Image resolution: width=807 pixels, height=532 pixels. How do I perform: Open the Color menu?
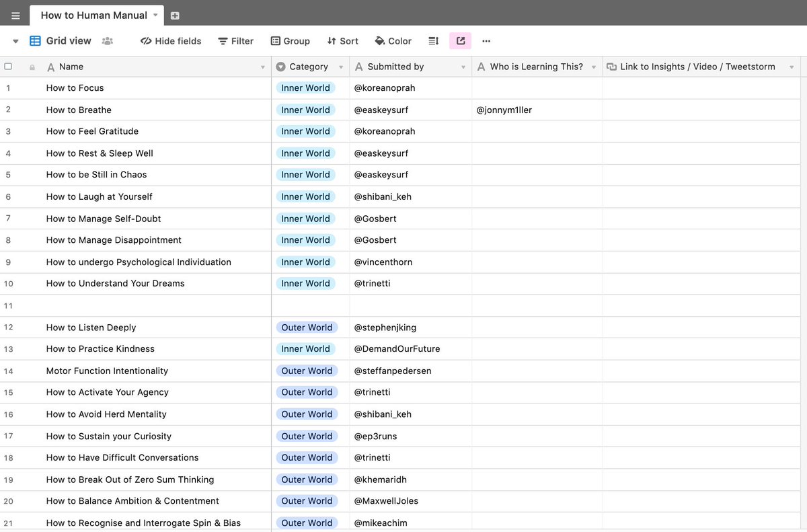393,41
